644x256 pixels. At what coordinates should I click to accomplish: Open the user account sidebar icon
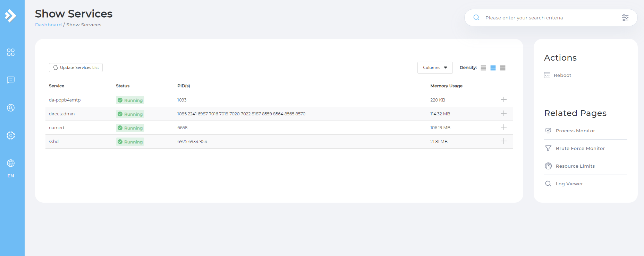coord(11,108)
